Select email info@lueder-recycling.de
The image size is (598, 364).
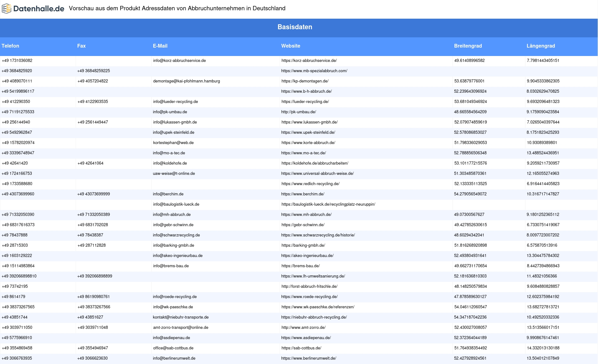tap(176, 102)
